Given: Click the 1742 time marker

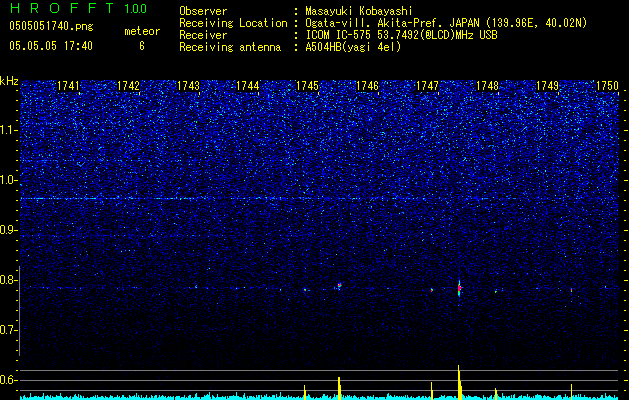Looking at the screenshot, I should [x=128, y=86].
